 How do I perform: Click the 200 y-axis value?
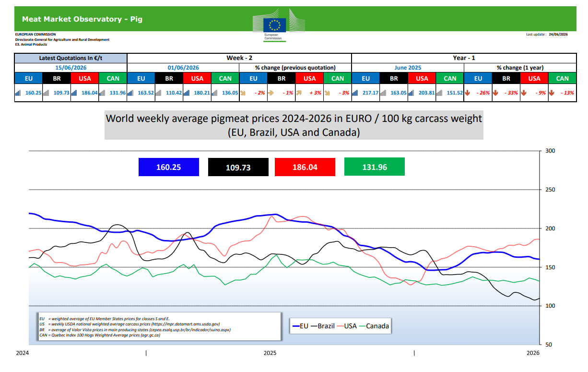tap(550, 228)
